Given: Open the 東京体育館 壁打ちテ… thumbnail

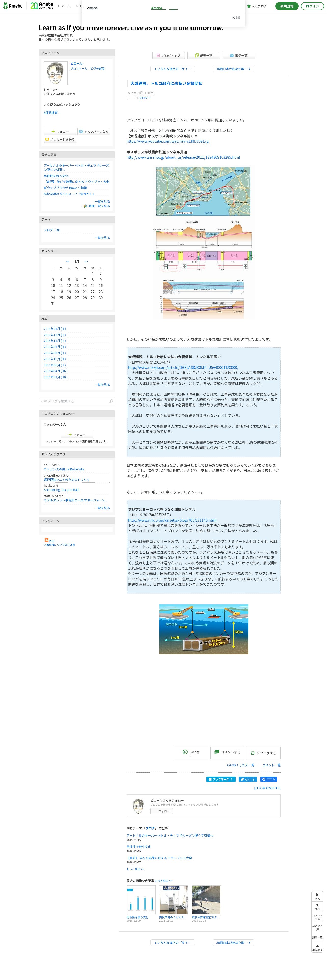Looking at the screenshot, I should pos(206,900).
